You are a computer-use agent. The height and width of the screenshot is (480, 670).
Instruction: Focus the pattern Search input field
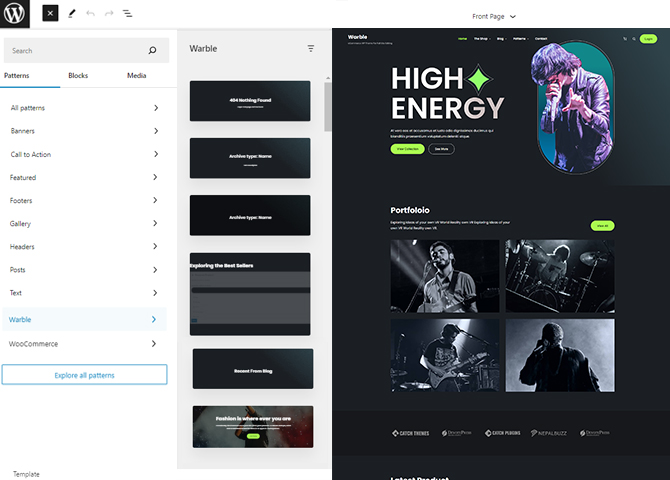[x=75, y=50]
